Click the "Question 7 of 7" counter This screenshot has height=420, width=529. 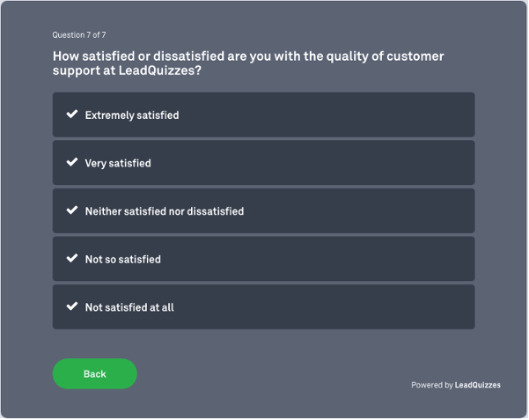point(79,35)
